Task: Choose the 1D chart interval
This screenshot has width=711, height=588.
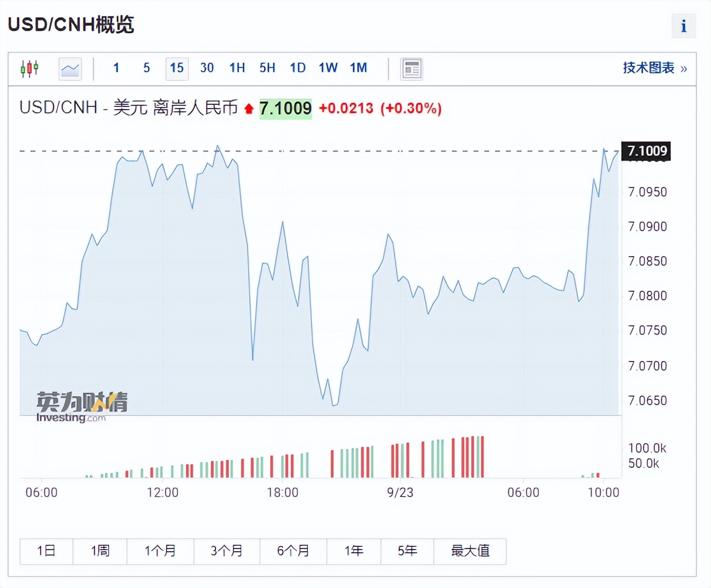Action: (298, 68)
